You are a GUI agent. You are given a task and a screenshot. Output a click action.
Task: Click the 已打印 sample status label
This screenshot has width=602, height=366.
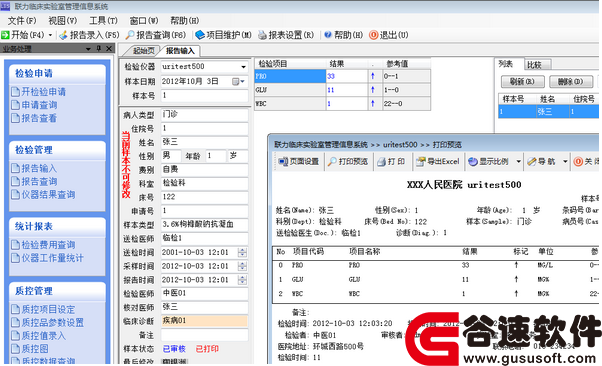pyautogui.click(x=207, y=349)
